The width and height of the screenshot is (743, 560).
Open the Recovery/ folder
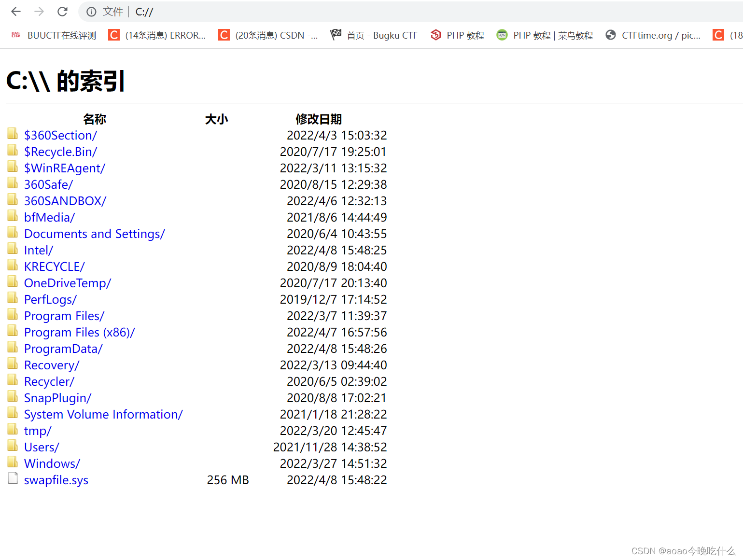tap(52, 365)
